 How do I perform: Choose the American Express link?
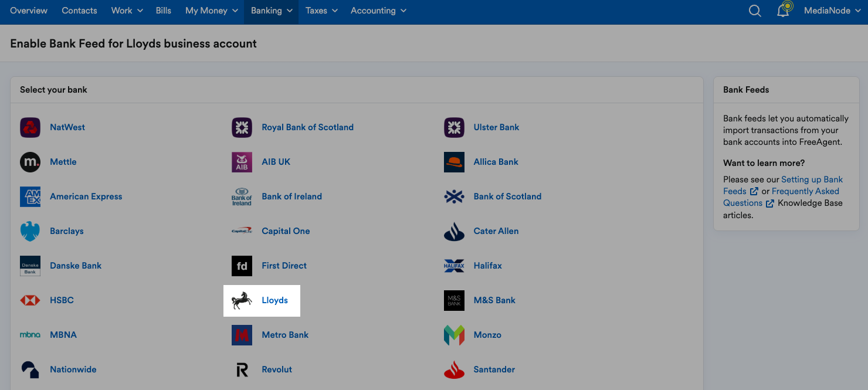point(86,196)
